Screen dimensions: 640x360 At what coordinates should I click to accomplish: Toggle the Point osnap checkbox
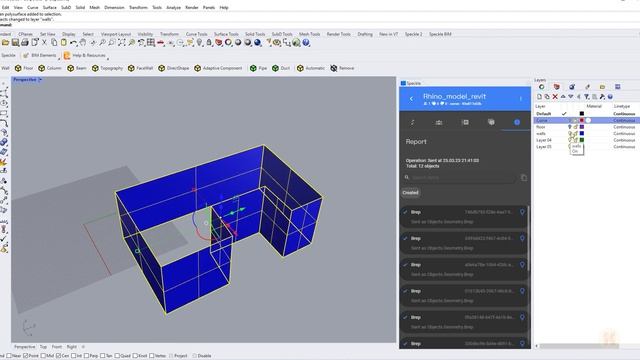click(25, 356)
